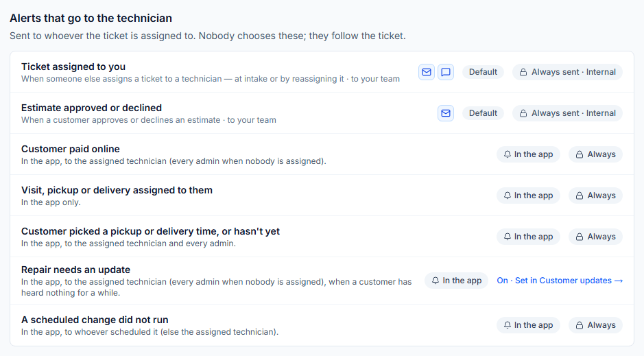
Task: Click In the app badge for Visit, pickup or delivery
Action: coord(528,195)
